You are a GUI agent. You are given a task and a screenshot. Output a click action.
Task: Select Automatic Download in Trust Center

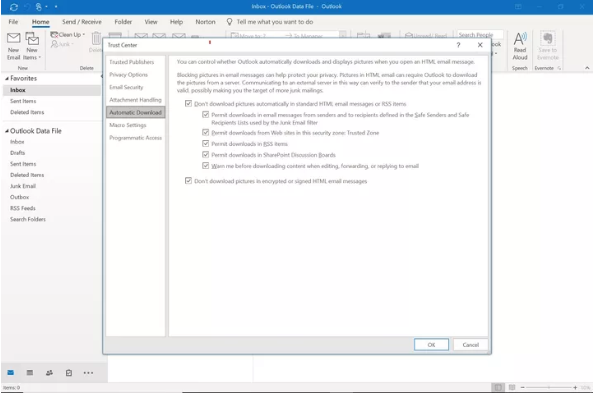[x=135, y=112]
